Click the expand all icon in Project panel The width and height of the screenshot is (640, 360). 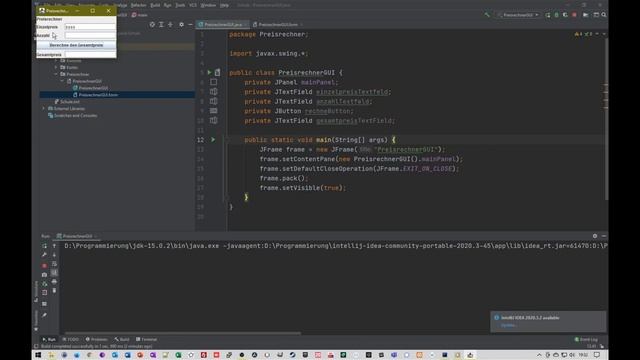[x=161, y=24]
